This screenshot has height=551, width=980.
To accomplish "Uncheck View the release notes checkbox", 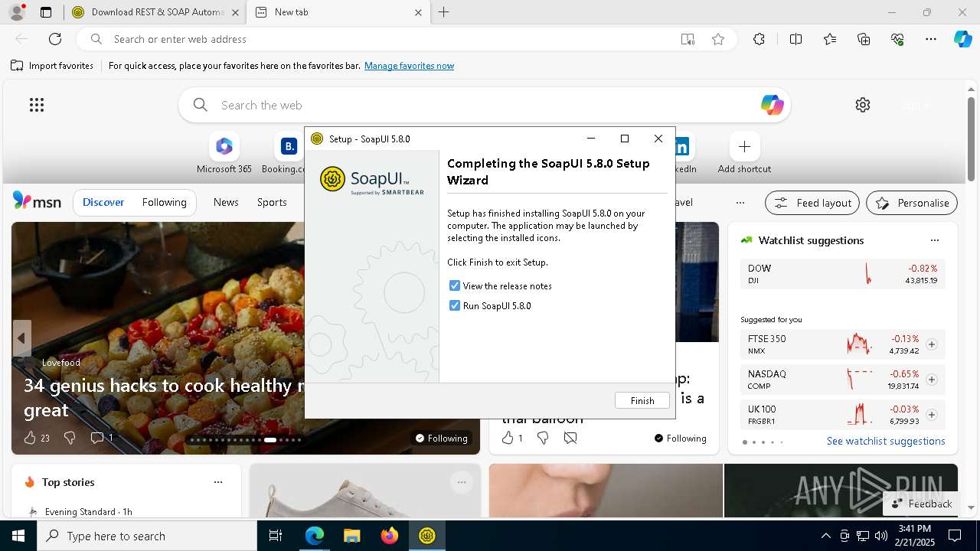I will (455, 285).
